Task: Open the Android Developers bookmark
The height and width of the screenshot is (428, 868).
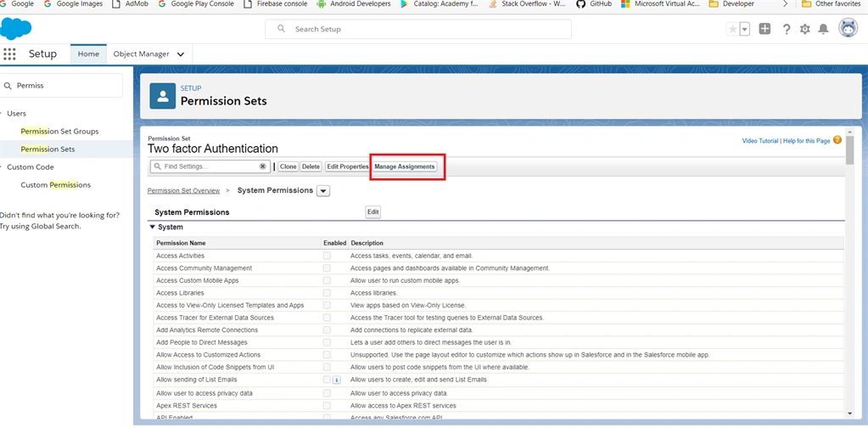Action: pos(354,4)
